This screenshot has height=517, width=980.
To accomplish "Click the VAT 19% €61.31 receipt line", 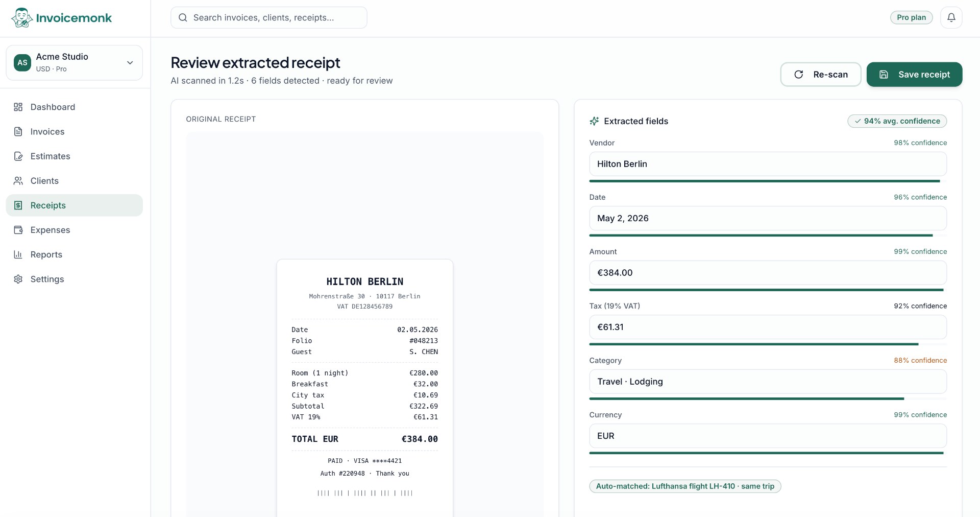I will point(364,417).
